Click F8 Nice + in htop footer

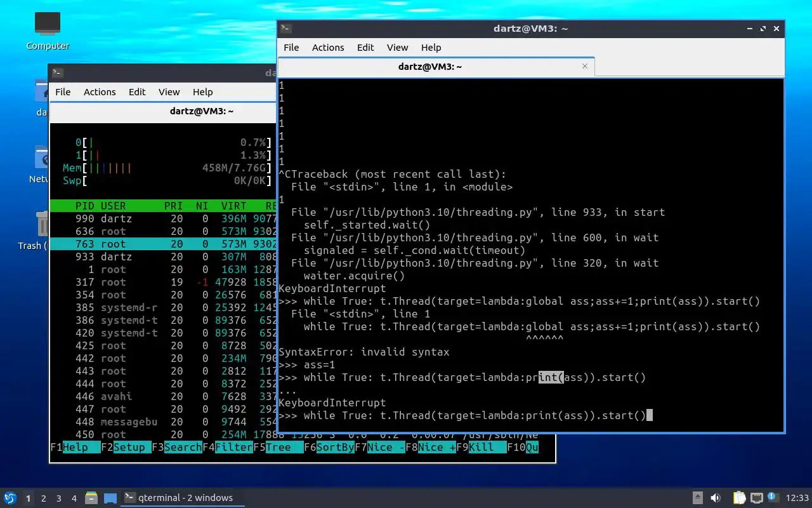coord(431,447)
